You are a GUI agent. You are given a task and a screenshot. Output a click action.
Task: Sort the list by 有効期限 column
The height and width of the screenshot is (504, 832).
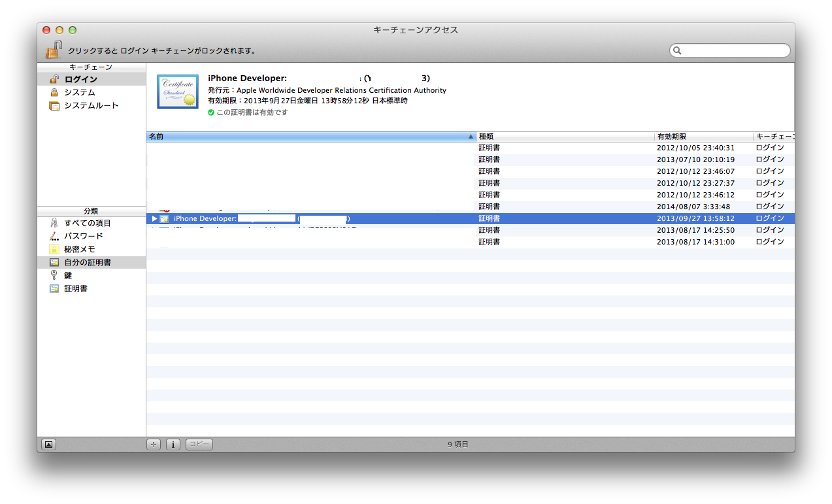click(704, 137)
